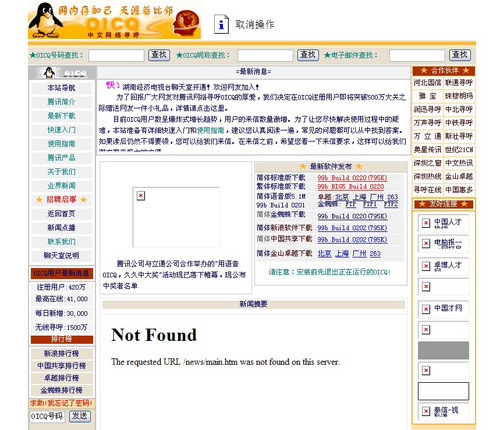Open partner link 世纪21CN
This screenshot has width=500, height=430.
459,150
